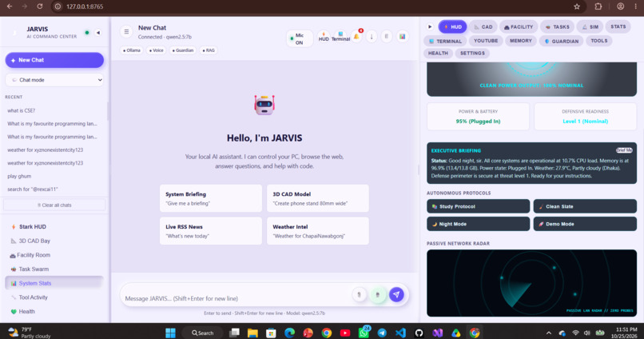Open the notifications bell icon
The width and height of the screenshot is (644, 339).
click(356, 37)
